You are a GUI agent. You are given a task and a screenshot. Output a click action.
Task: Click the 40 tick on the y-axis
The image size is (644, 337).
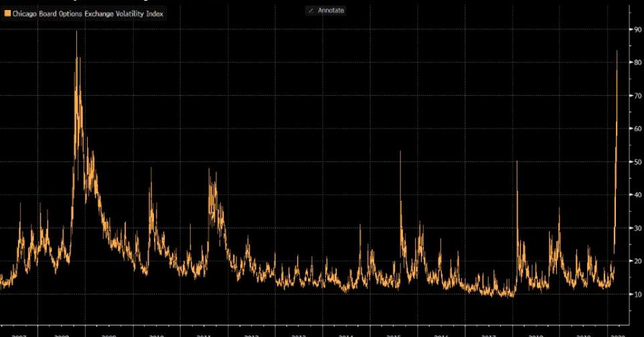[637, 195]
